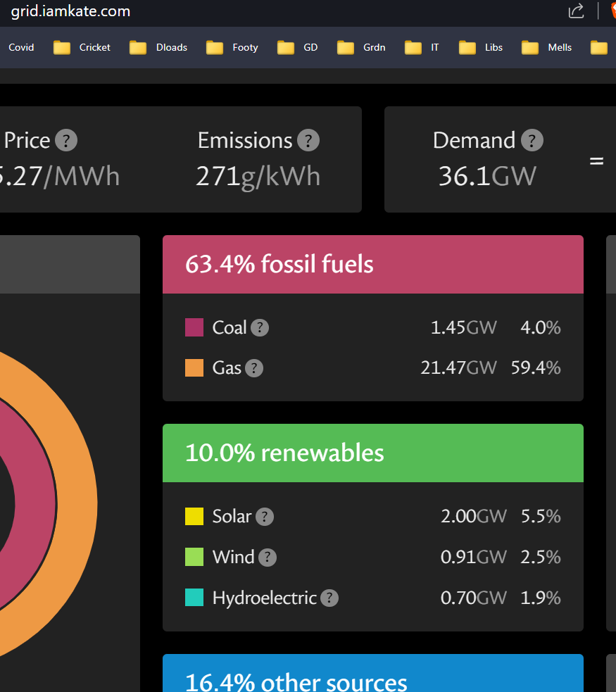Click the help icon beside Coal
Image resolution: width=616 pixels, height=692 pixels.
[x=260, y=327]
